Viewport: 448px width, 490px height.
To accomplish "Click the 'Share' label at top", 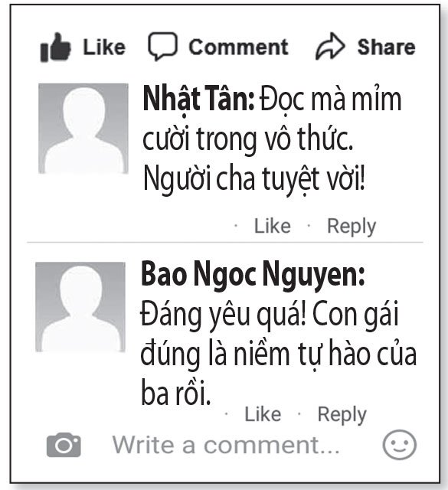I will click(x=387, y=47).
